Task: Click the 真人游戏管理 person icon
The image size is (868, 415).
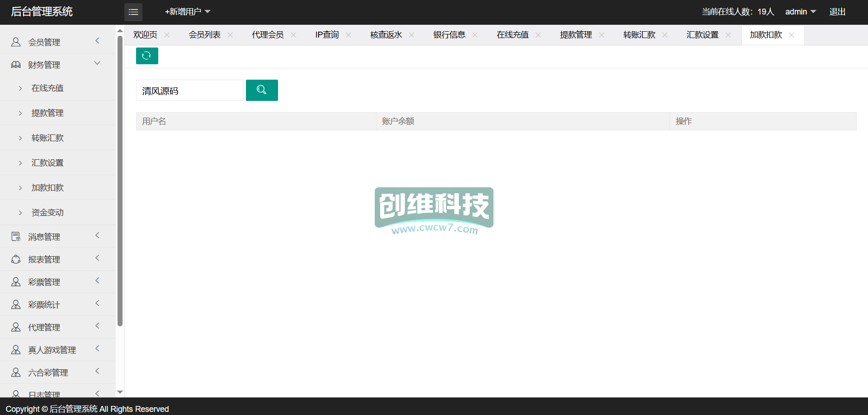Action: [x=16, y=350]
